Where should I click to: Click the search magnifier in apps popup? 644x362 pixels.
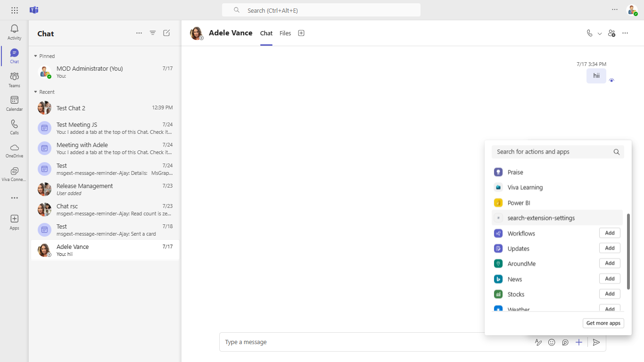coord(617,152)
